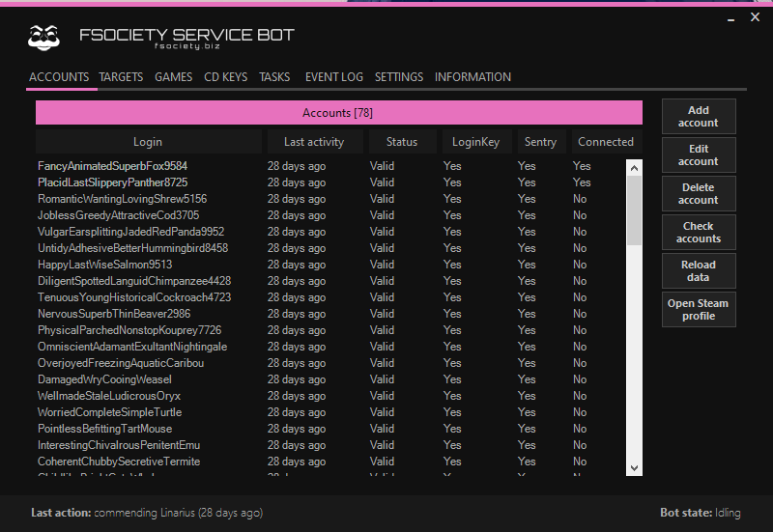Click the scrollbar up arrow in accounts list
773x532 pixels.
[x=634, y=168]
